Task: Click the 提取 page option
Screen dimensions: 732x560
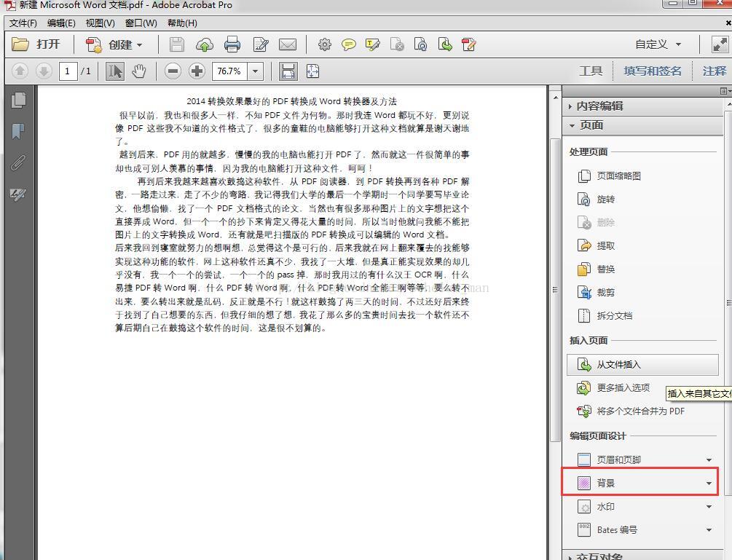Action: tap(596, 246)
